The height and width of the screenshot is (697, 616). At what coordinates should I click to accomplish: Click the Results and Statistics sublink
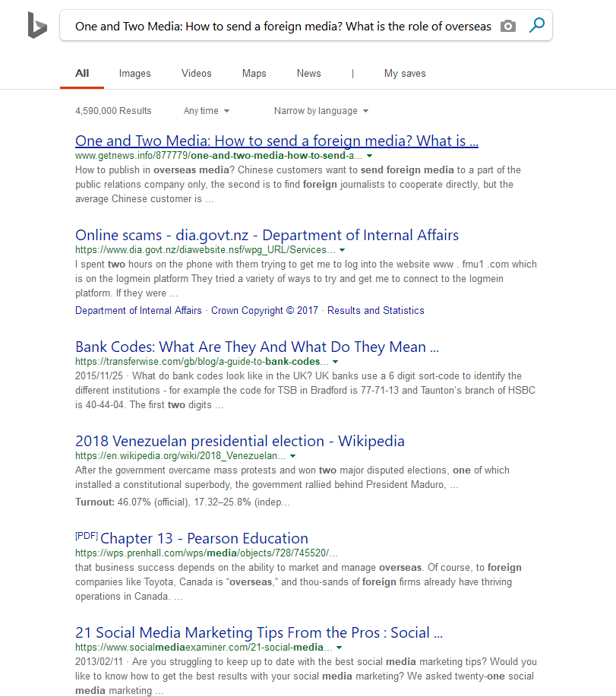376,310
